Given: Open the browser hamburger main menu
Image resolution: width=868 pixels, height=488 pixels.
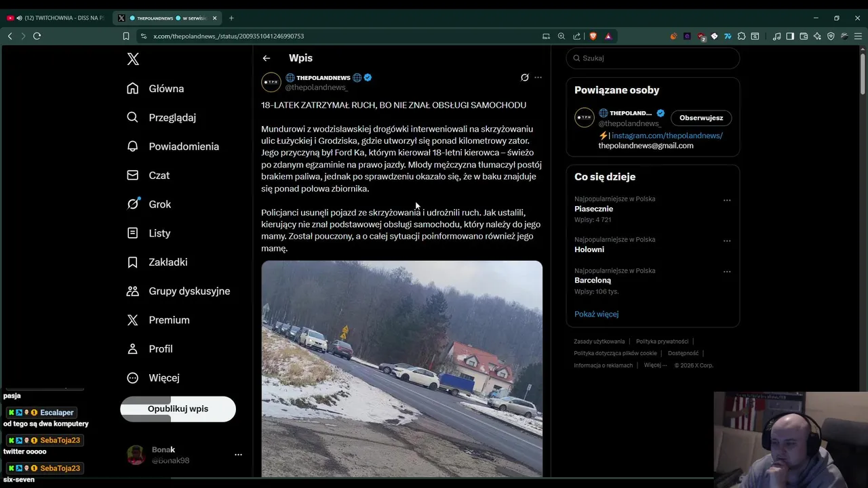Looking at the screenshot, I should point(858,36).
